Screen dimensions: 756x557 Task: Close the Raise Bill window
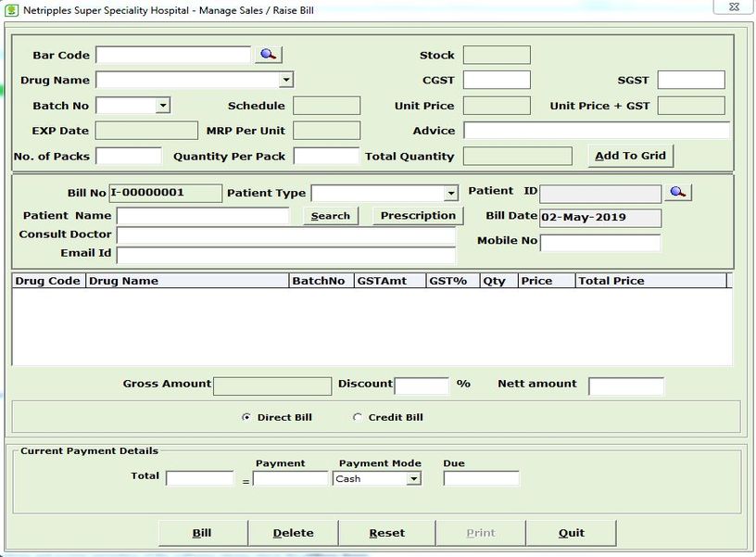coord(734,6)
